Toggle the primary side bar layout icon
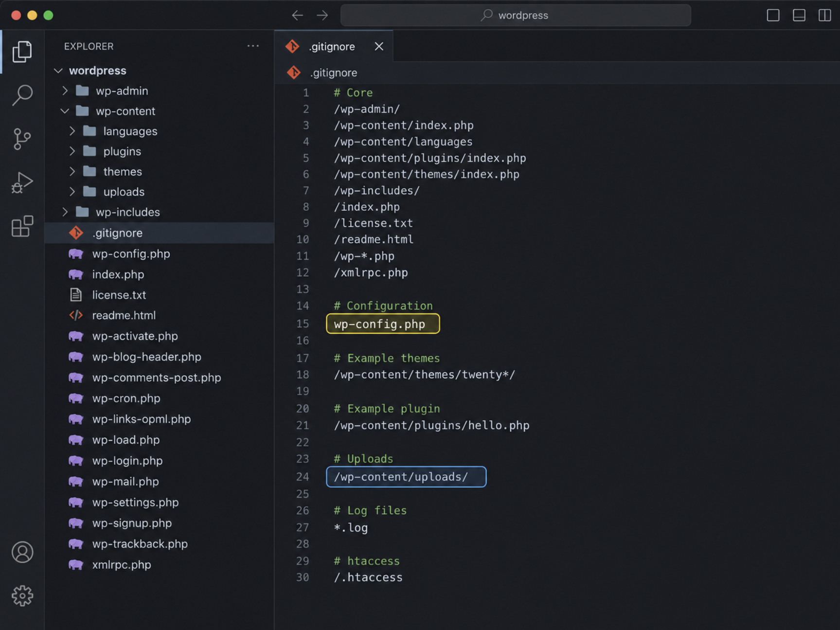Viewport: 840px width, 630px height. pos(773,15)
